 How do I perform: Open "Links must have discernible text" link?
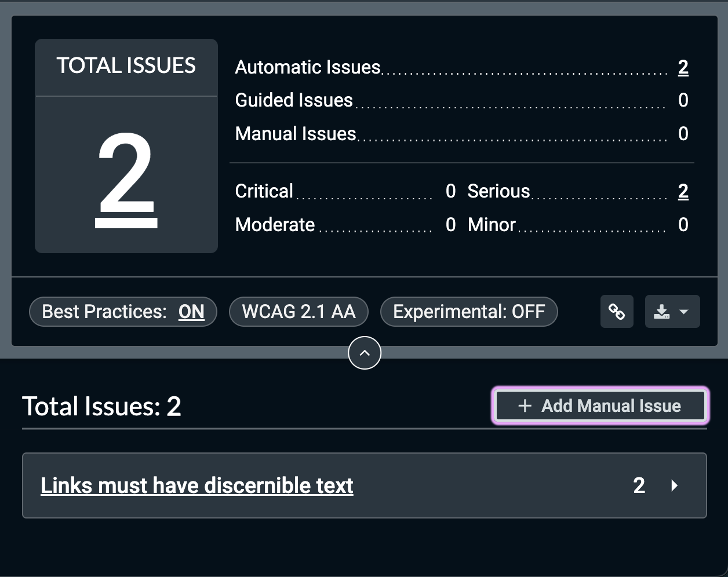[x=197, y=485]
